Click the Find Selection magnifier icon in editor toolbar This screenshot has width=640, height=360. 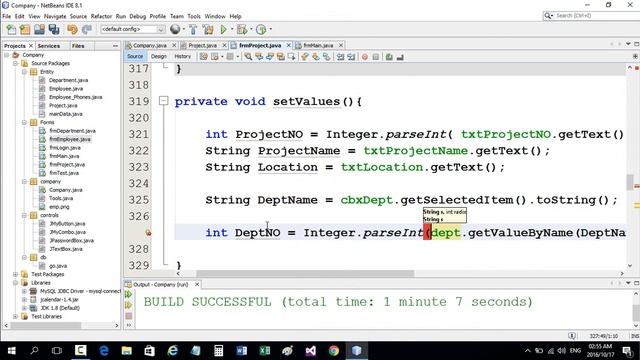(x=248, y=57)
